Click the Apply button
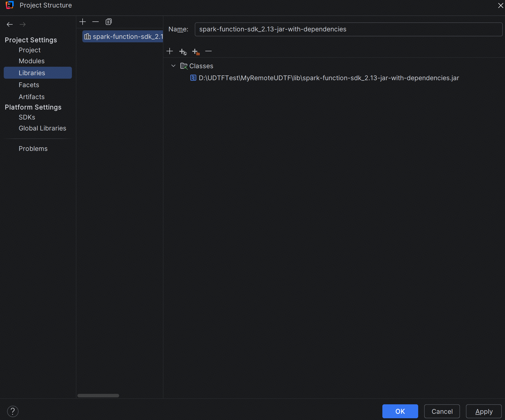The width and height of the screenshot is (505, 420). coord(484,411)
